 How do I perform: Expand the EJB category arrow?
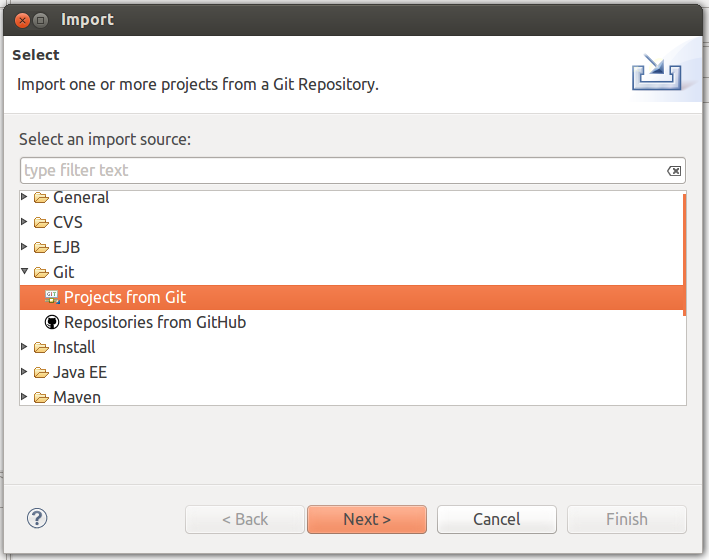click(24, 247)
